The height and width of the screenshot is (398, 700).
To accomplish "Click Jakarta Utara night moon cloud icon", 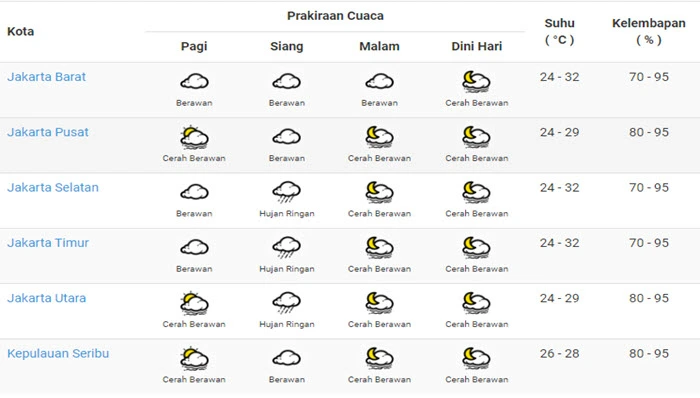I will 379,303.
